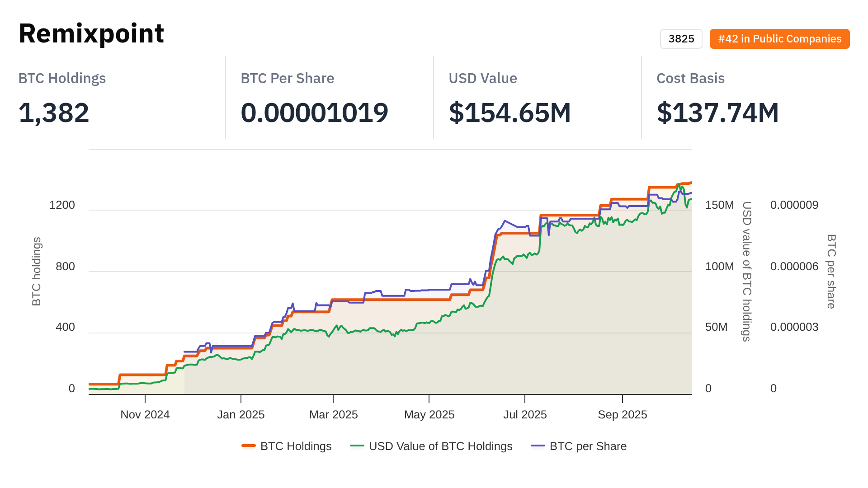
Task: Click the 3825 ticker badge
Action: (x=681, y=39)
